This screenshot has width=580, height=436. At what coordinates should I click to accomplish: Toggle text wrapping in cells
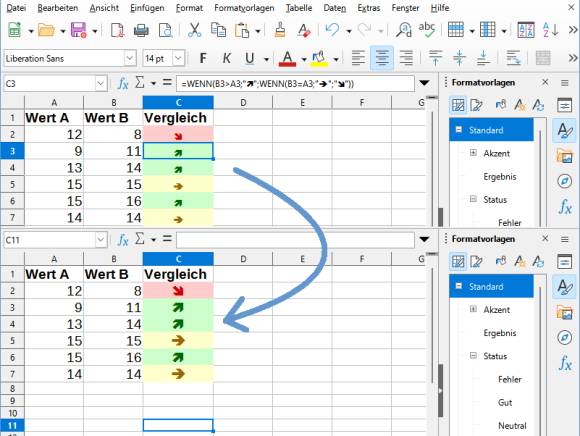(x=513, y=58)
